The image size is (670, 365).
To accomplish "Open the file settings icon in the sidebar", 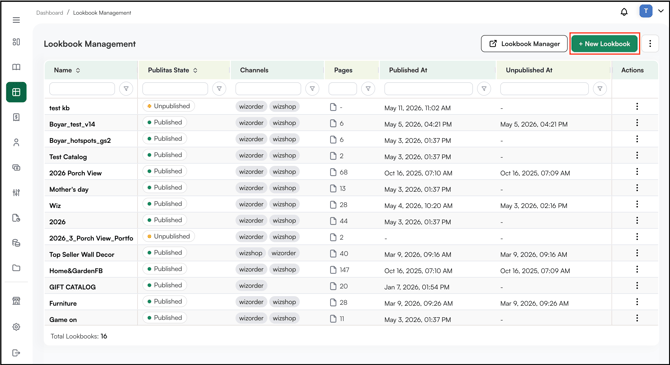I will click(16, 218).
